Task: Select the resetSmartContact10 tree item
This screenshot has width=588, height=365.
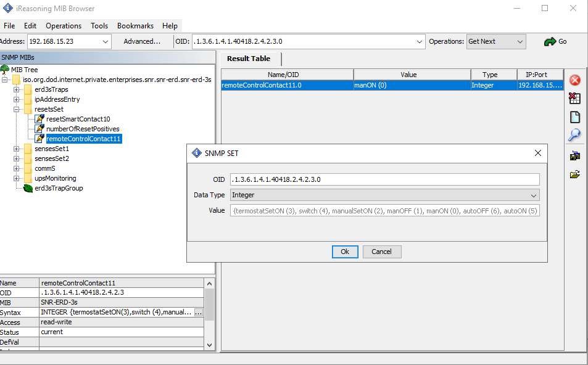Action: pyautogui.click(x=78, y=119)
